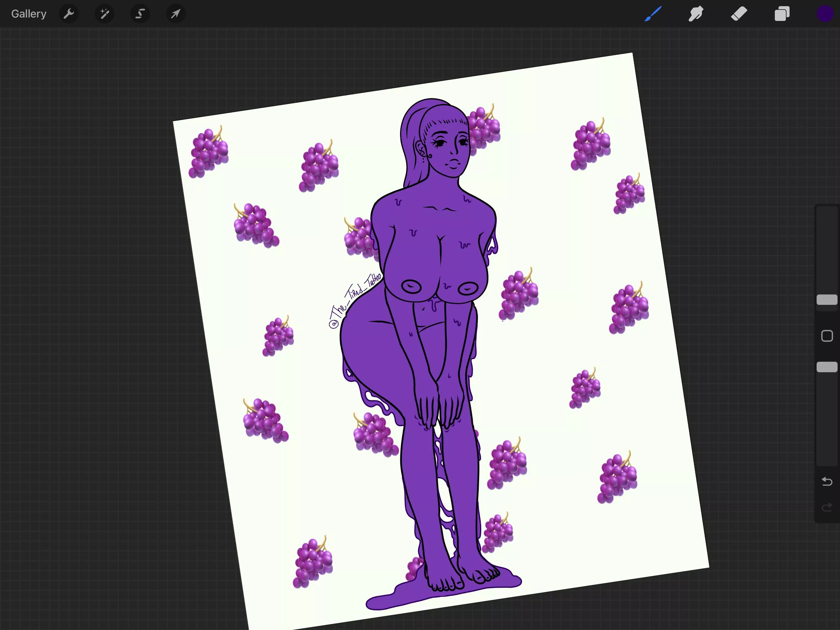The height and width of the screenshot is (630, 840).
Task: Switch to the Eraser tool
Action: pos(738,14)
